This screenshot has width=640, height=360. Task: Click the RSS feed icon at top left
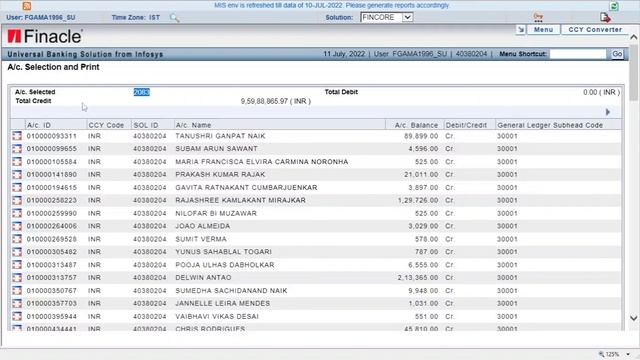coord(27,6)
